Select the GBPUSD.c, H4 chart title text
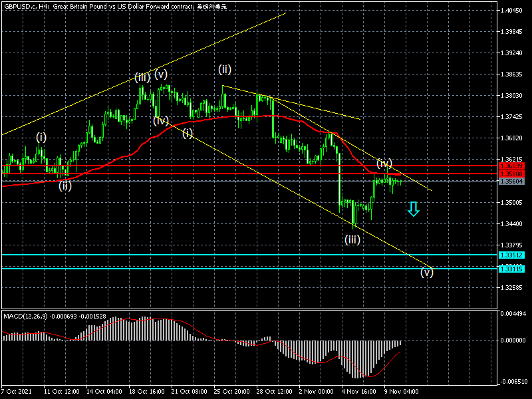 coord(115,7)
